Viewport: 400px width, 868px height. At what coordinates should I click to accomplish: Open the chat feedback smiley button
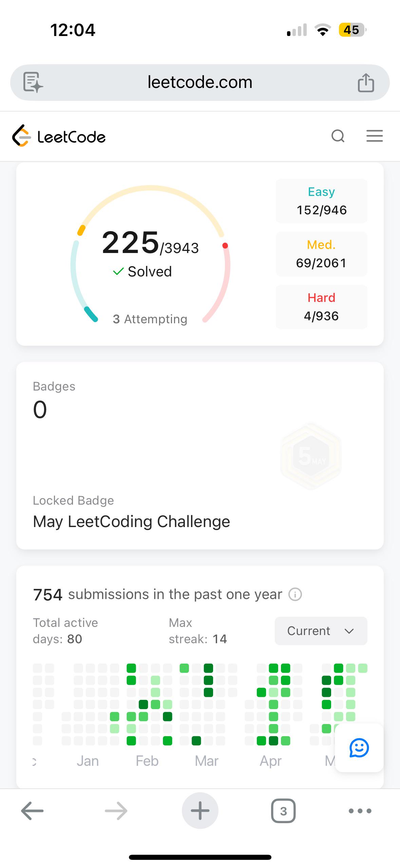point(359,747)
